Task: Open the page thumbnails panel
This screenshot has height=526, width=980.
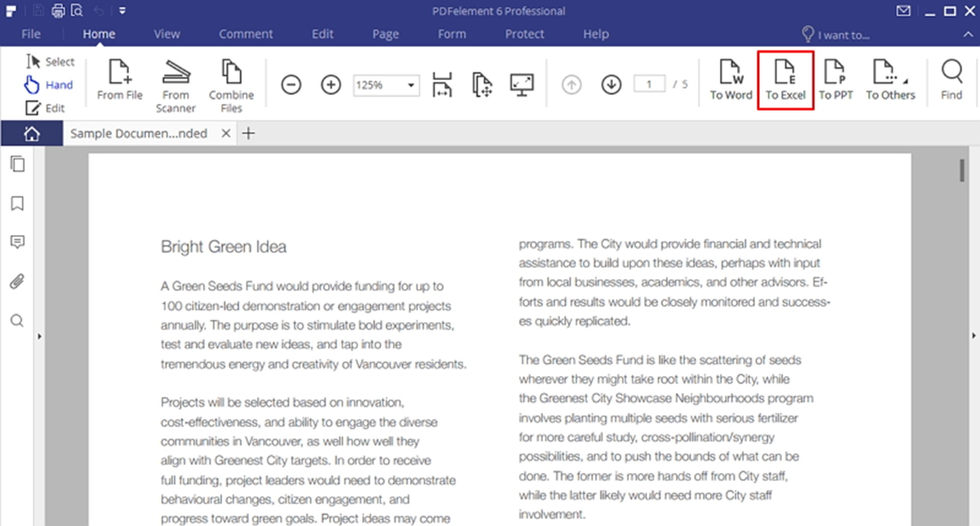Action: point(18,164)
